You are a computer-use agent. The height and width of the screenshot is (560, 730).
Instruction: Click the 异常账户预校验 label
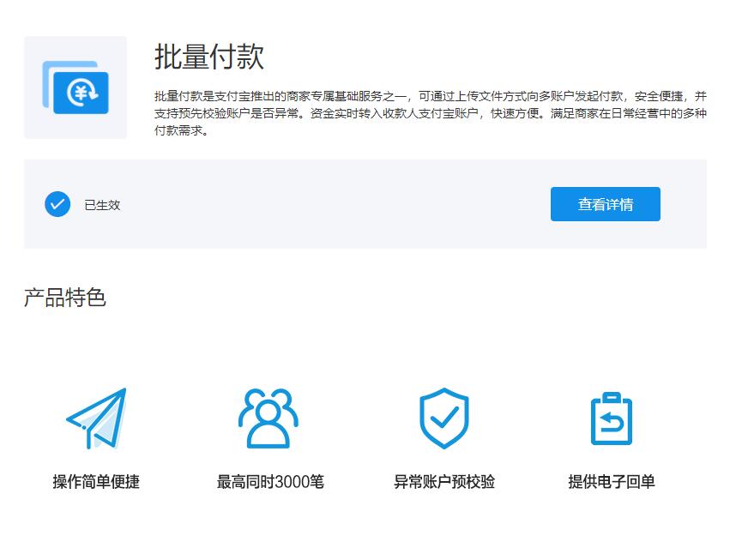click(x=444, y=481)
